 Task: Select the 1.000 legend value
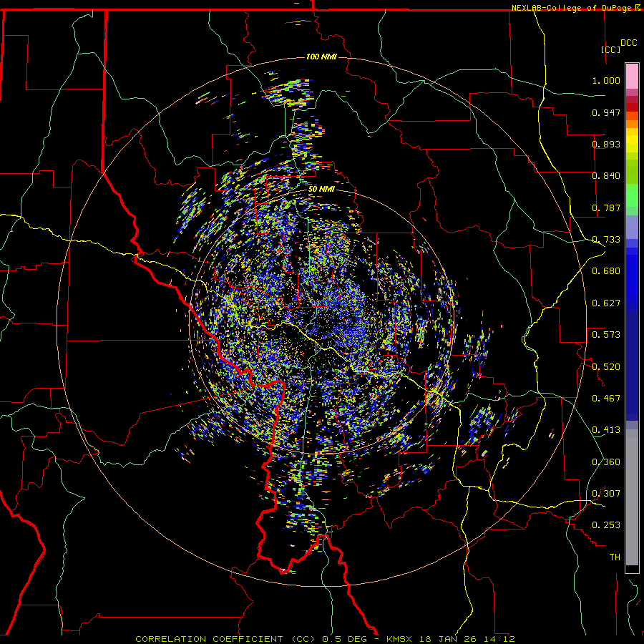click(606, 80)
